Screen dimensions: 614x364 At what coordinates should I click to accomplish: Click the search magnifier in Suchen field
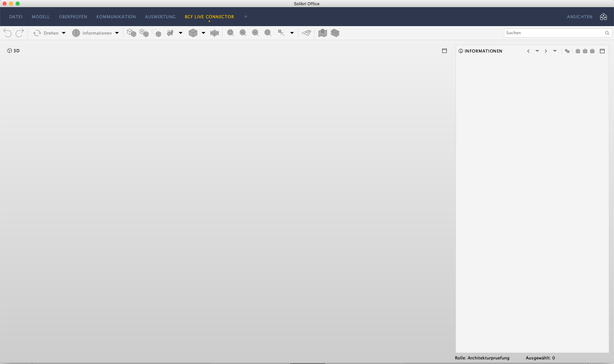[607, 33]
